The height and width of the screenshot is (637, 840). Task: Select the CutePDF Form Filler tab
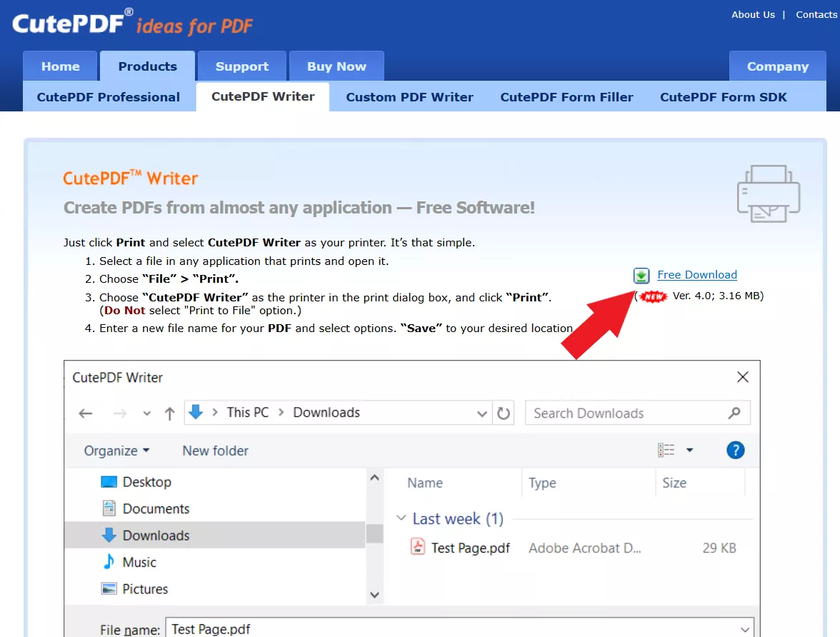point(566,96)
